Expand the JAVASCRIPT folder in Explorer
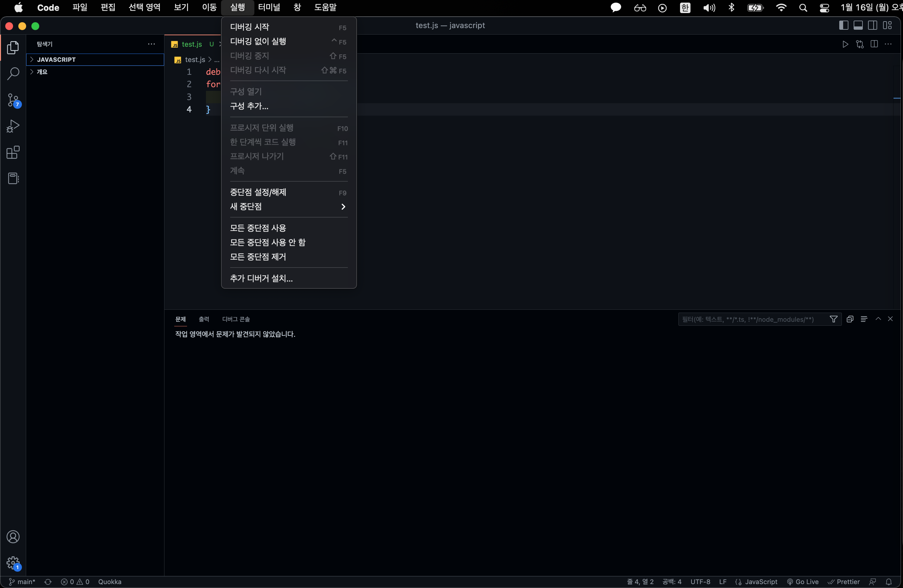Image resolution: width=903 pixels, height=588 pixels. coord(95,59)
